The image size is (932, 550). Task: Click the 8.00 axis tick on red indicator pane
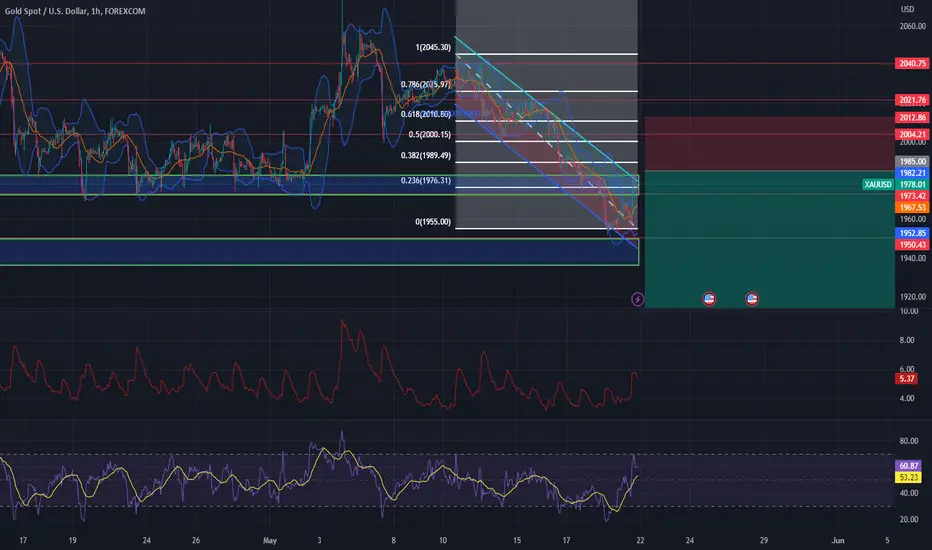(906, 340)
